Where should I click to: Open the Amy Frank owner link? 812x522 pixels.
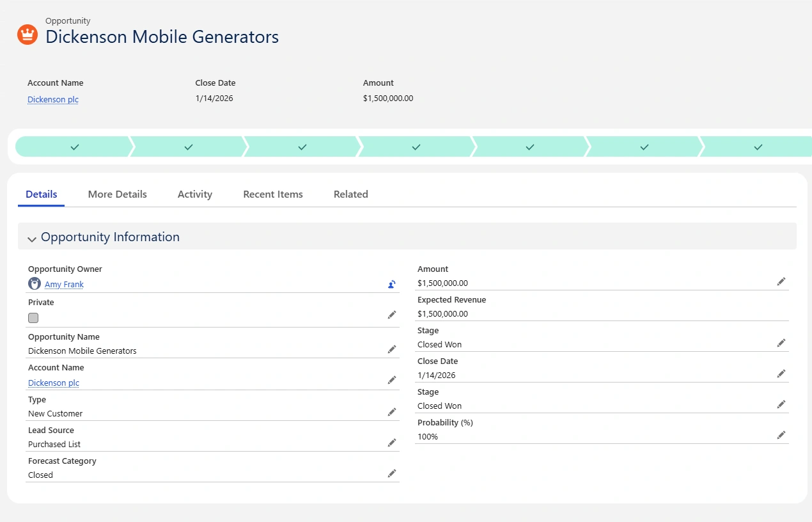(x=64, y=285)
